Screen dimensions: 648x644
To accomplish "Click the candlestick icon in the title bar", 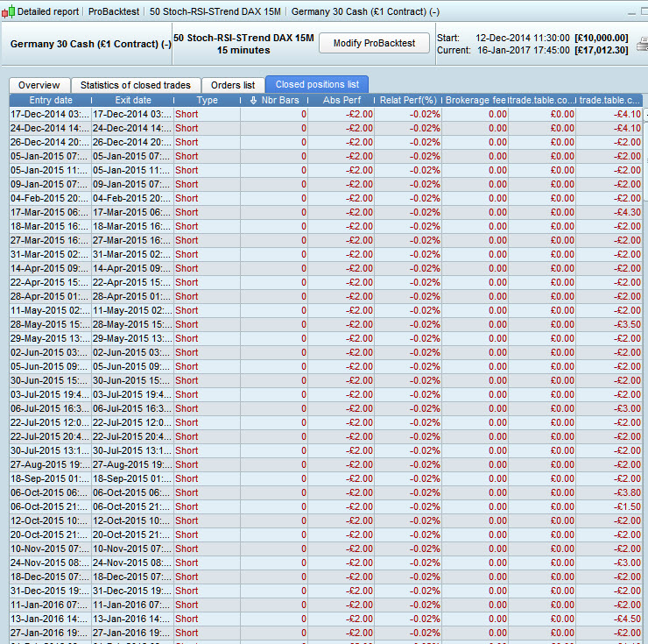I will coord(9,11).
